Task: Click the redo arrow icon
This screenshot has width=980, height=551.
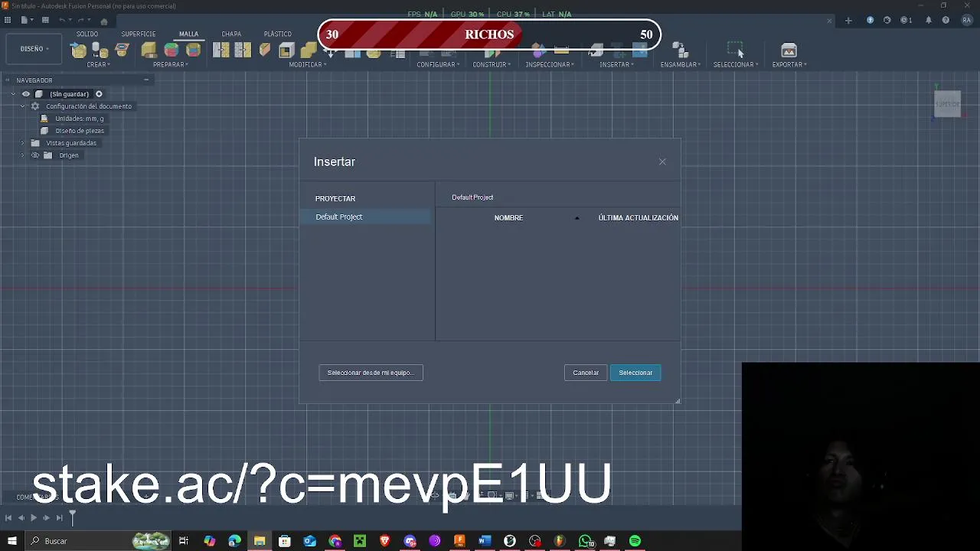Action: 81,20
